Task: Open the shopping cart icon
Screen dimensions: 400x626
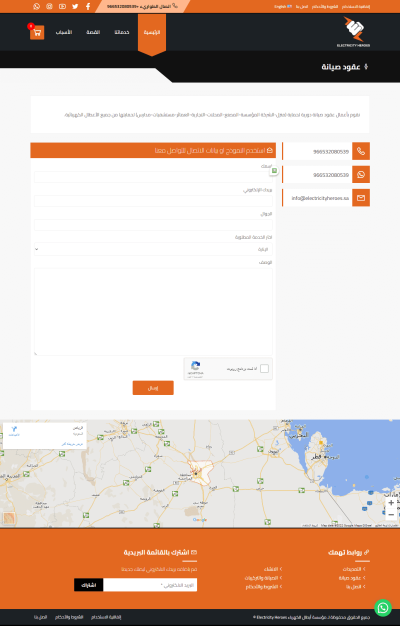Action: 37,32
